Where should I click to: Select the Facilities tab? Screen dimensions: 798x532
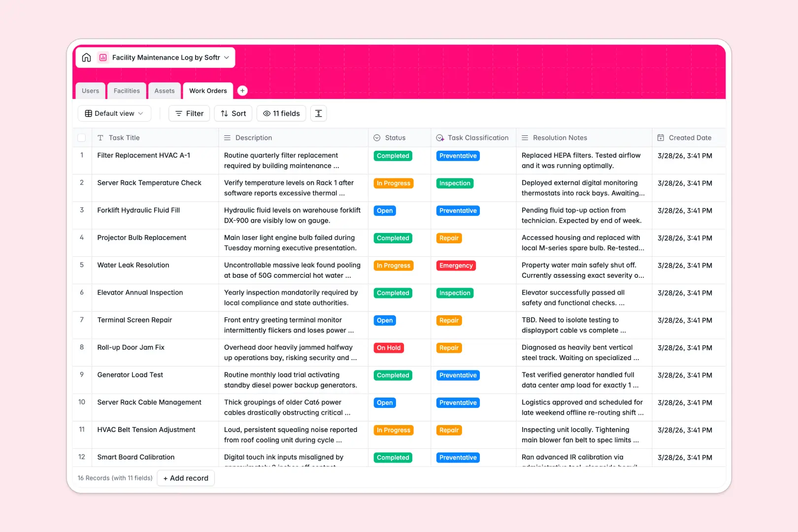pos(127,91)
